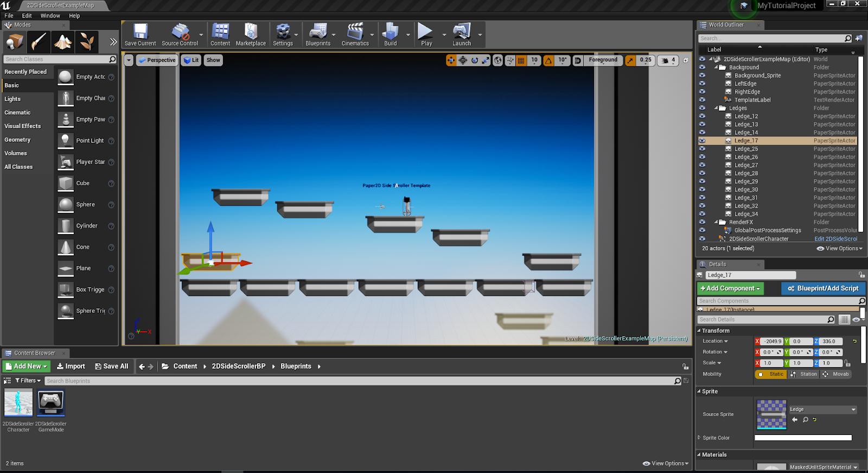Toggle visibility eye of Background_Sprite
This screenshot has height=473, width=868.
702,75
